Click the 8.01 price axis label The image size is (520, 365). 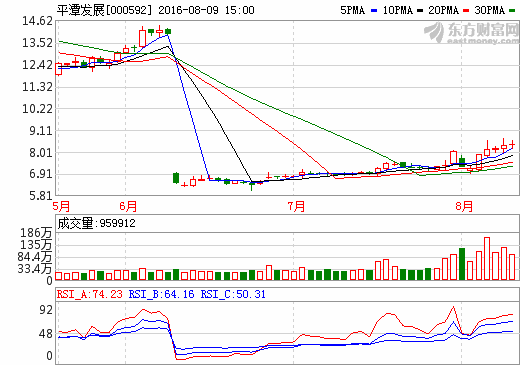click(41, 153)
